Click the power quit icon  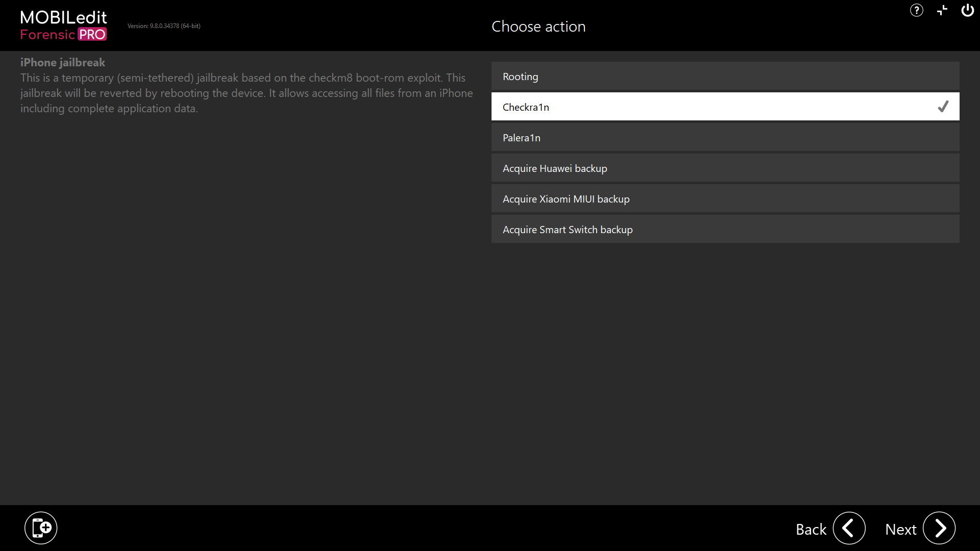[x=968, y=10]
